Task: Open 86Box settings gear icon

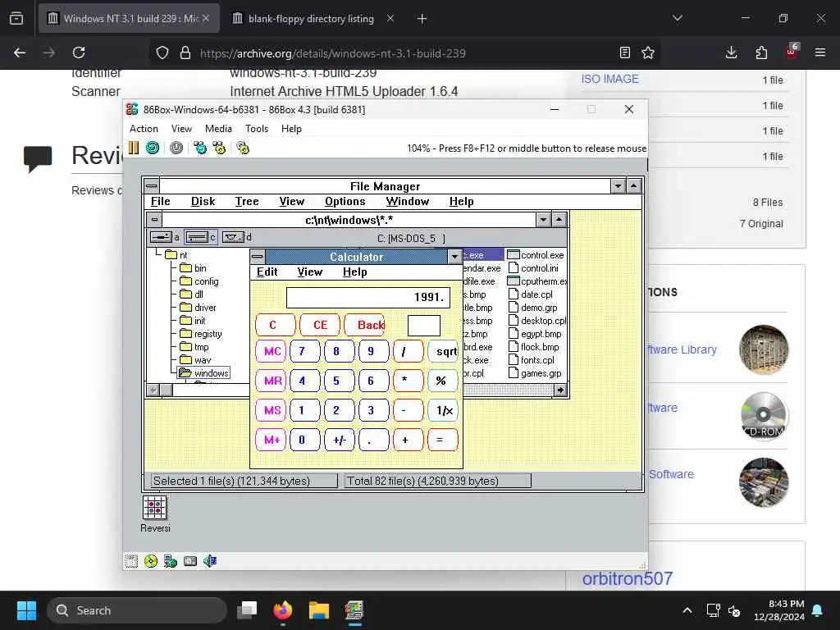Action: [243, 148]
